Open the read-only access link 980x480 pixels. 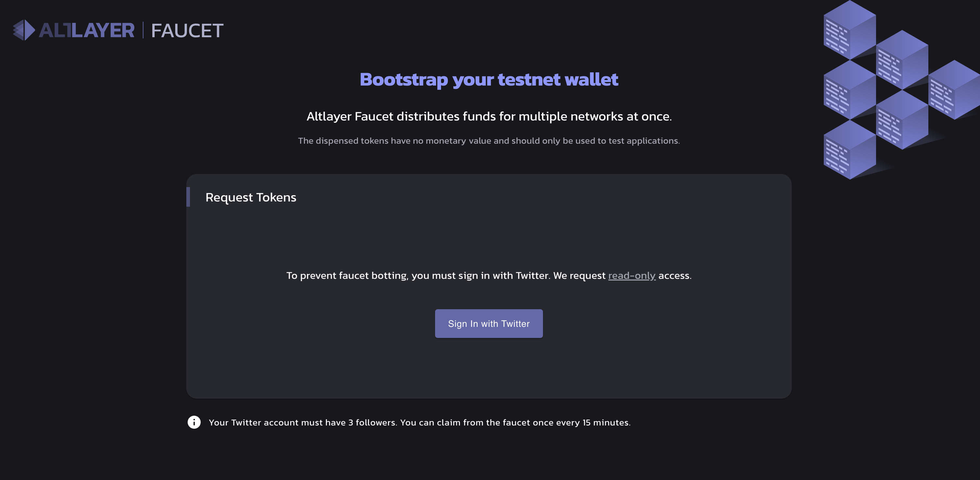(632, 276)
